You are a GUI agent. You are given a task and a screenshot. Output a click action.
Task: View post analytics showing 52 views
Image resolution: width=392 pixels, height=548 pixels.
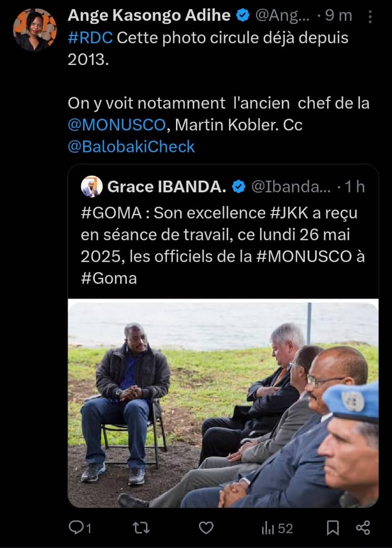coord(277,528)
